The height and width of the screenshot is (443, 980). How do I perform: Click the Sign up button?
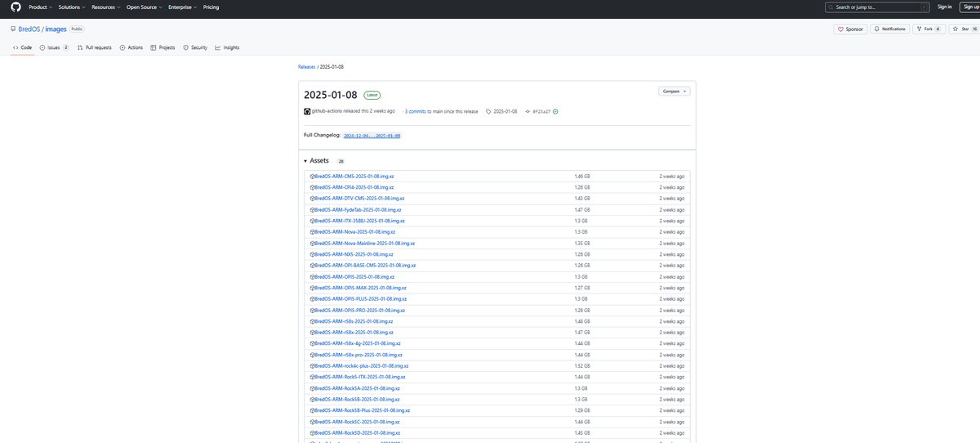970,7
